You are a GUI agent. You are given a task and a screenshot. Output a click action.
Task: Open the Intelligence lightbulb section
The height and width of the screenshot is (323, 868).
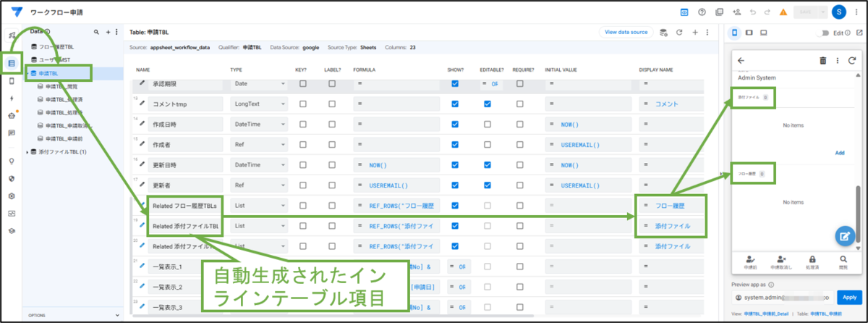click(x=11, y=161)
